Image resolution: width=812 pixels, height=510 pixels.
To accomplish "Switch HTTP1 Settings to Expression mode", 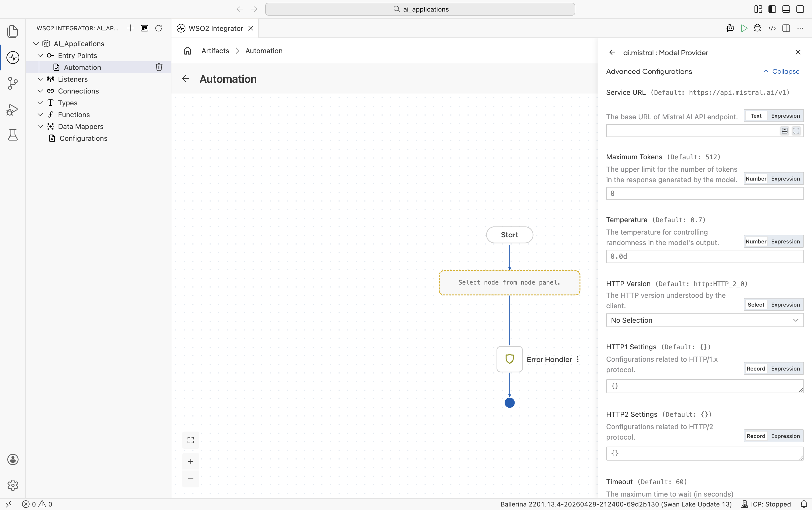I will pos(785,369).
